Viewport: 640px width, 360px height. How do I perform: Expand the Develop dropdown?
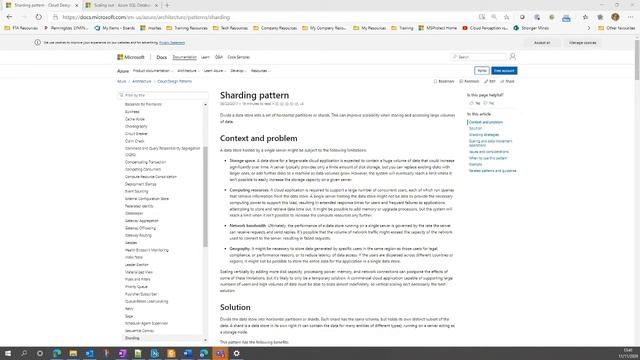[x=238, y=71]
